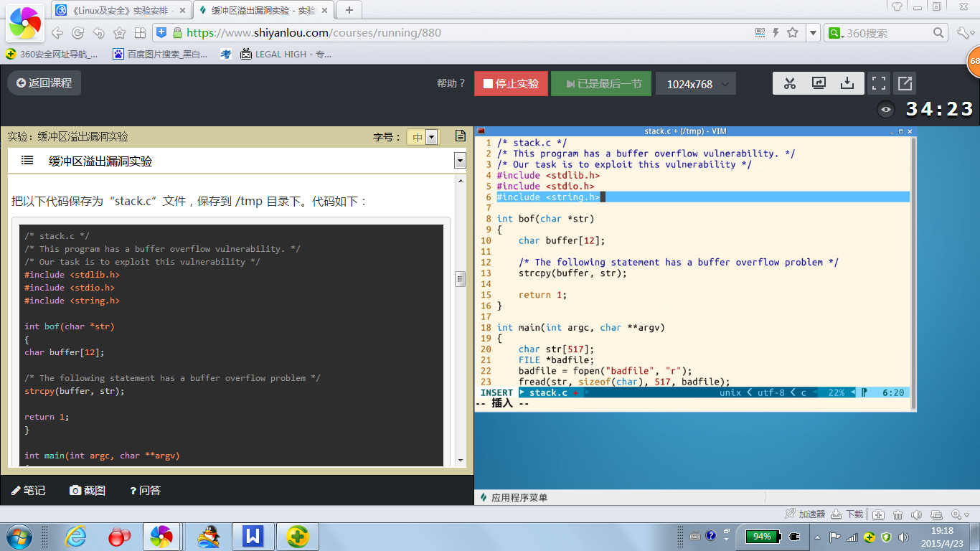980x551 pixels.
Task: Click the screen share icon in lab toolbar
Action: (819, 83)
